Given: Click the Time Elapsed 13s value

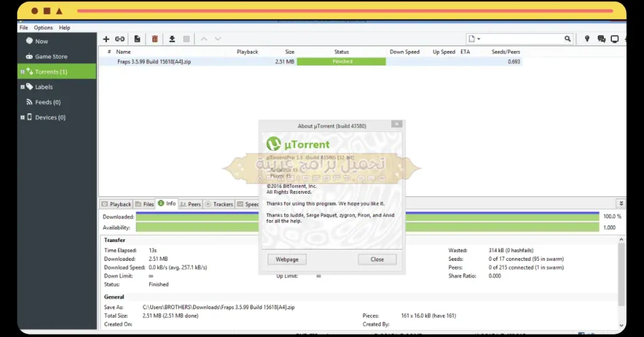Looking at the screenshot, I should click(153, 250).
